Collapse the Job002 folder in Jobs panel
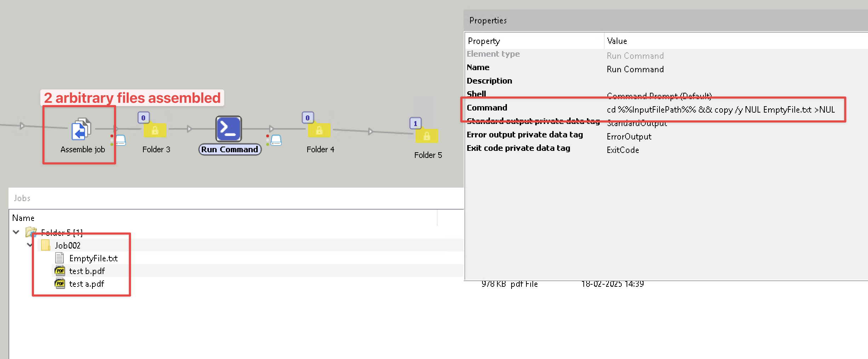 (29, 245)
